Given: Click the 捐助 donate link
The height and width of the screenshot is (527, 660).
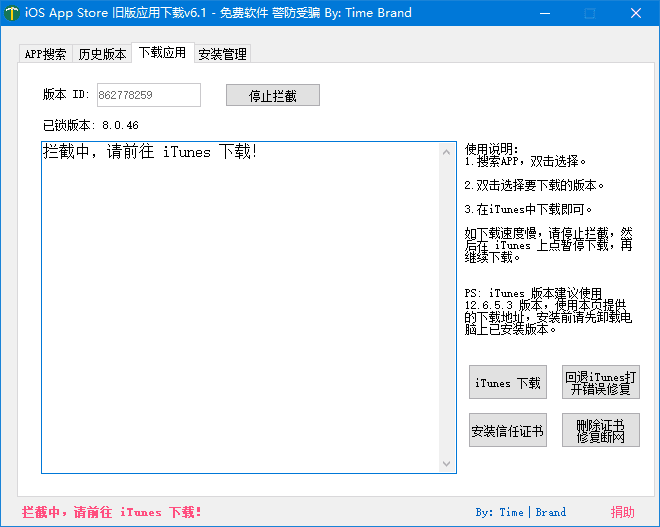Looking at the screenshot, I should tap(622, 512).
